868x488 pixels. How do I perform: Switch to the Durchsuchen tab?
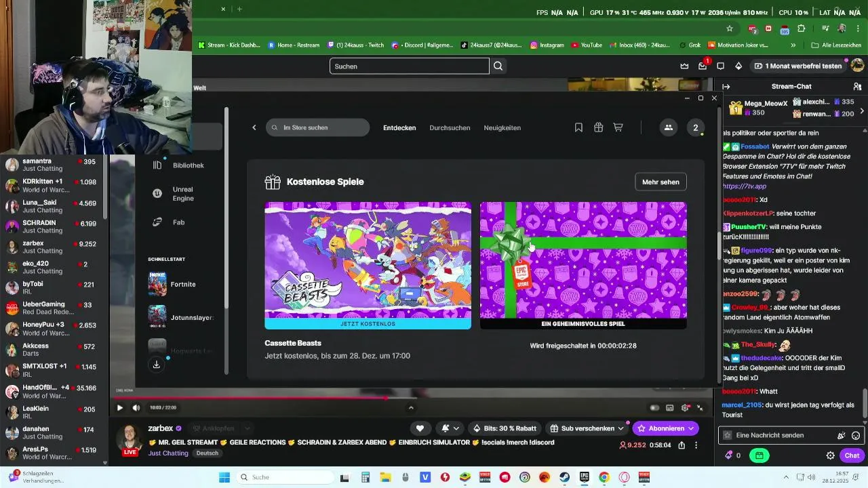tap(450, 127)
